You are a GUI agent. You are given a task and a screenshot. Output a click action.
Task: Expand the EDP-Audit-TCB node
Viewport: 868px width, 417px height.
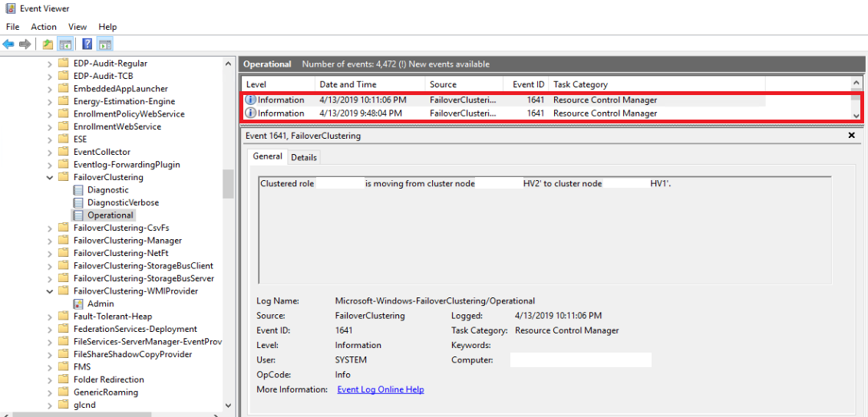50,76
